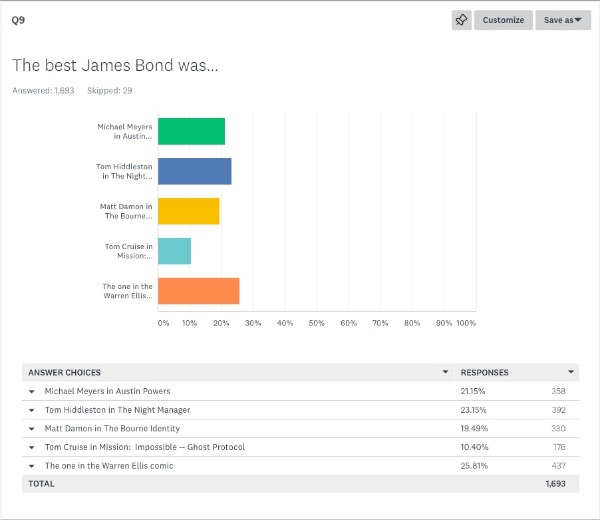Select the teal Tom Cruise bar
600x520 pixels.
point(174,251)
